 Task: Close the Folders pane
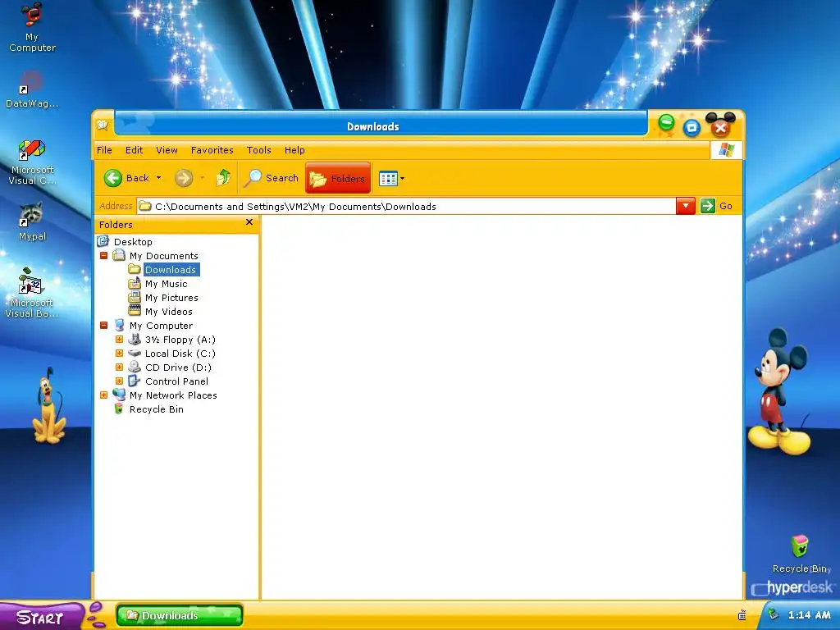[x=249, y=222]
